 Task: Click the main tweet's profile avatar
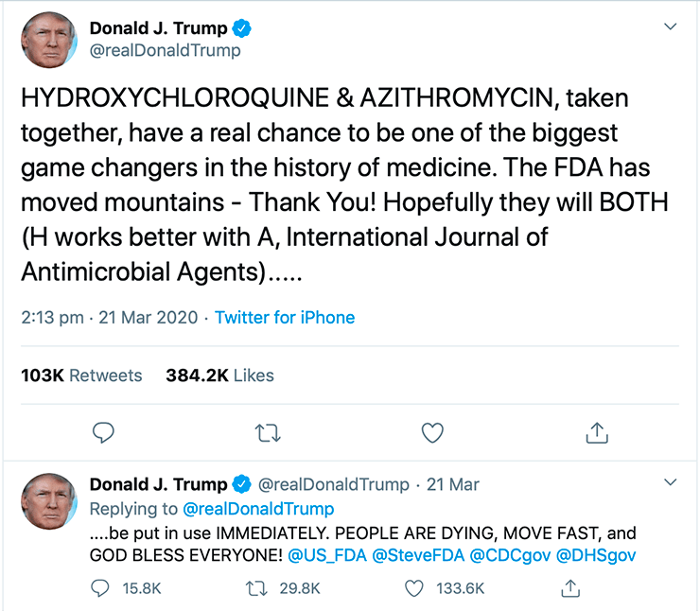[x=49, y=40]
